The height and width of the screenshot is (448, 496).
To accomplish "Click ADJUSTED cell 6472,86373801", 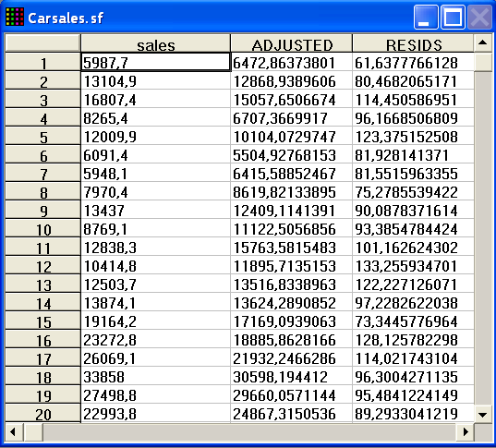I will tap(291, 62).
